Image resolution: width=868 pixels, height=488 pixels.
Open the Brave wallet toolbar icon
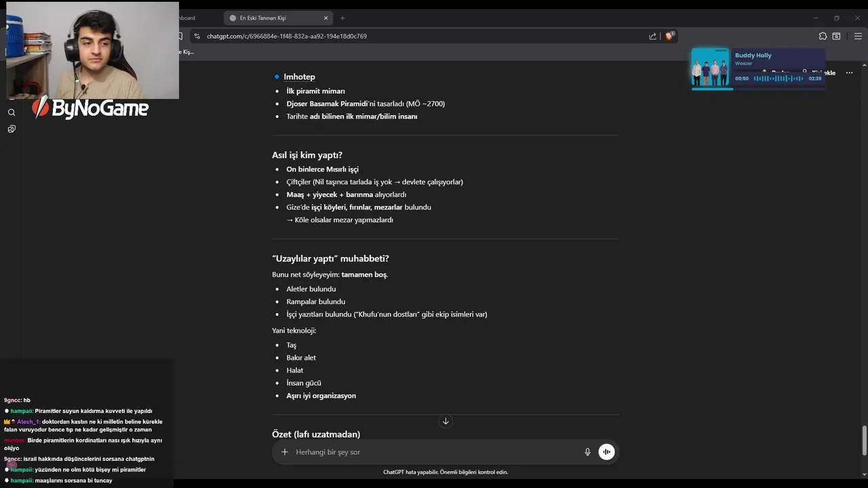point(836,36)
